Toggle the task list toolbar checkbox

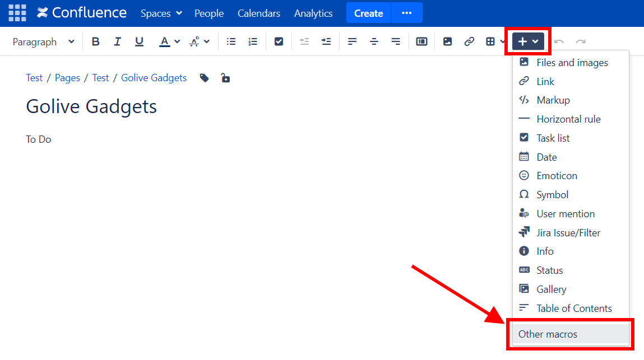pos(279,41)
